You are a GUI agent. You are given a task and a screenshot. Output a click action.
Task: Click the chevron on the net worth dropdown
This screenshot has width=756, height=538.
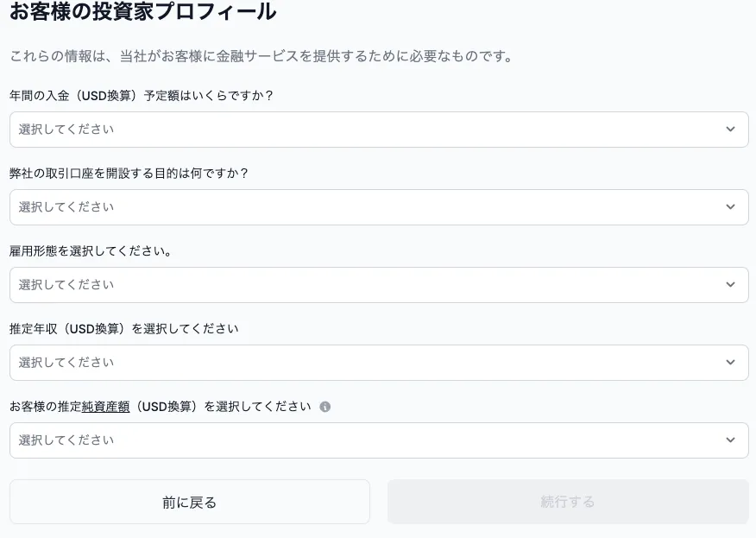730,440
